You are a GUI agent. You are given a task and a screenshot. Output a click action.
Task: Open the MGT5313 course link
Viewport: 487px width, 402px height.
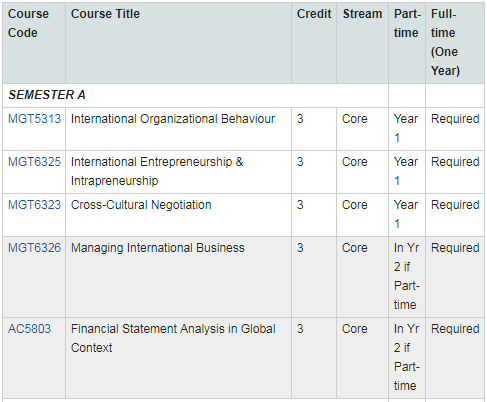(34, 119)
